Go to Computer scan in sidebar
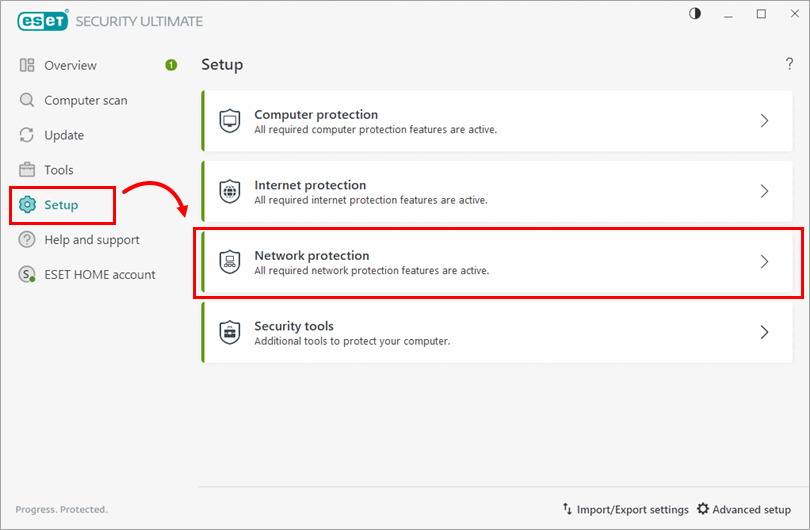Screen dimensions: 810x530 [x=85, y=100]
